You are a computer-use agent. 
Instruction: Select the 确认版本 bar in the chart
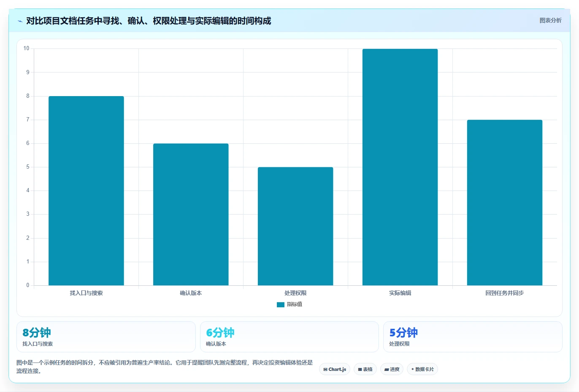click(191, 215)
